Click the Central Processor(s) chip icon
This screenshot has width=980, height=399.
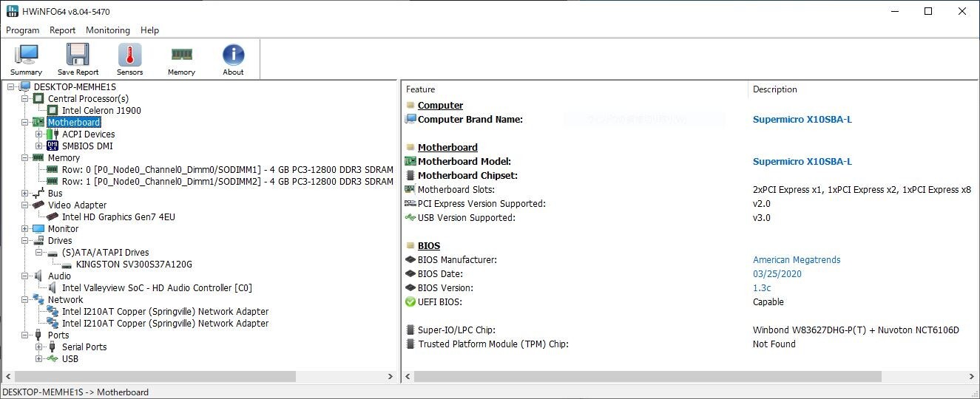pos(39,98)
